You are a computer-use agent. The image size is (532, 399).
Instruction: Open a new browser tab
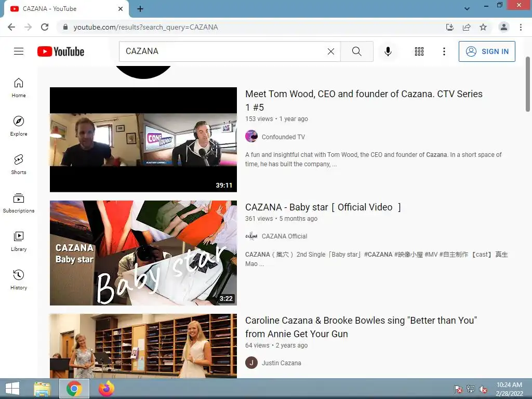click(x=140, y=9)
